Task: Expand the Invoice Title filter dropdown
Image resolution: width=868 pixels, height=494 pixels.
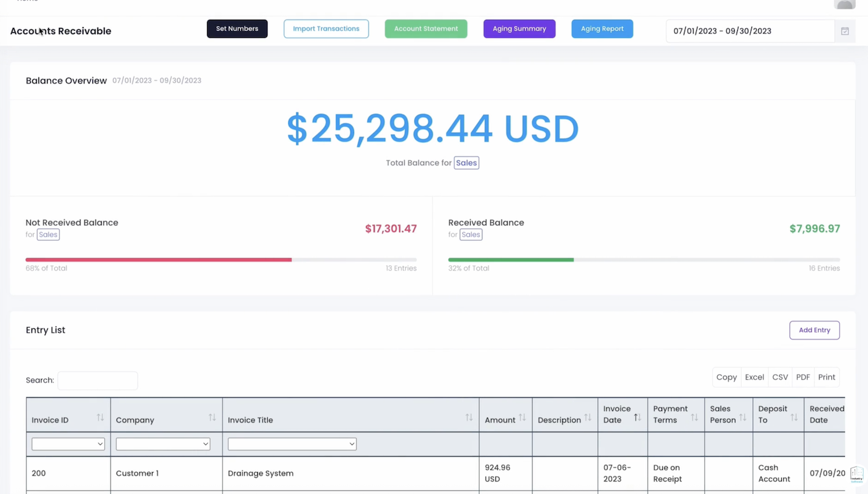Action: (x=292, y=444)
